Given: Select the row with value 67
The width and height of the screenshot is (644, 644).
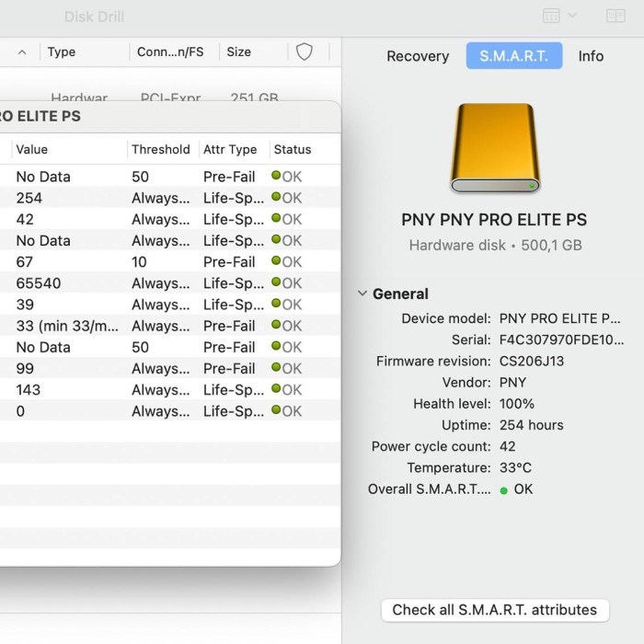Looking at the screenshot, I should tap(169, 262).
